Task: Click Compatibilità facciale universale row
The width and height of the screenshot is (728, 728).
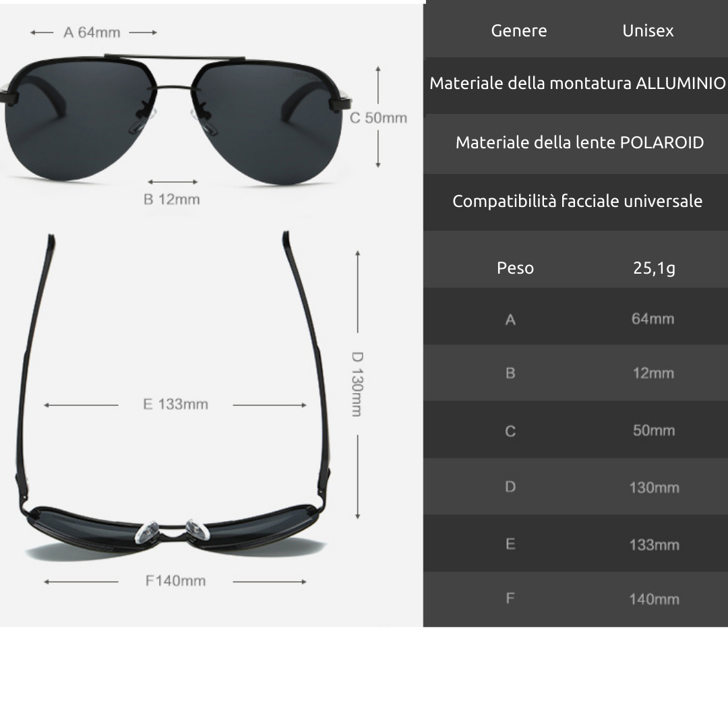Action: [x=576, y=202]
